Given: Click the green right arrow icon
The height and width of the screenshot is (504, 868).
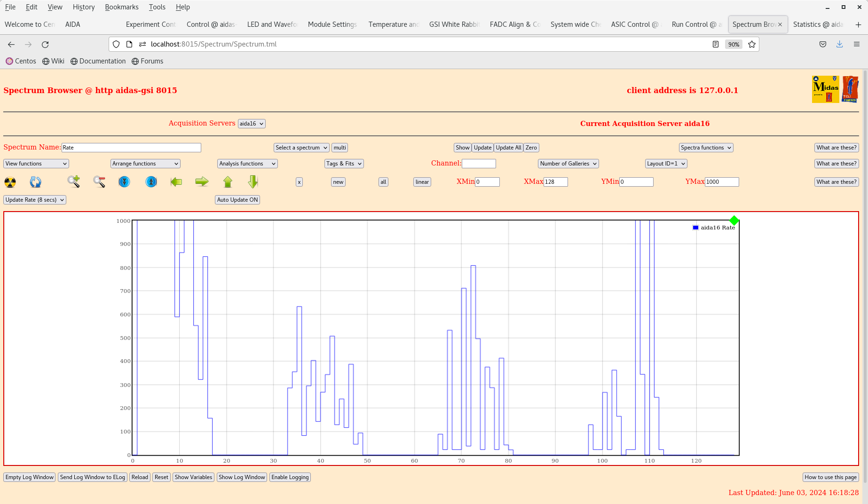Looking at the screenshot, I should pyautogui.click(x=202, y=181).
